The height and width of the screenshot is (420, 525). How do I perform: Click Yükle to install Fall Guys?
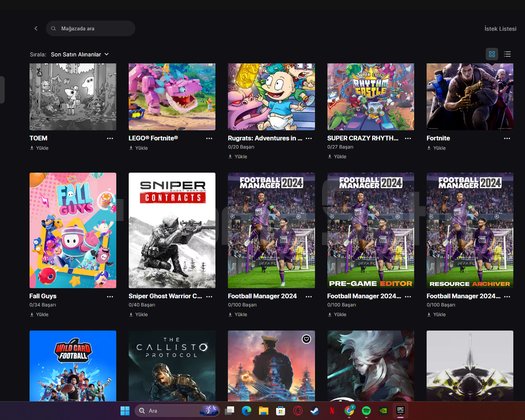point(39,314)
